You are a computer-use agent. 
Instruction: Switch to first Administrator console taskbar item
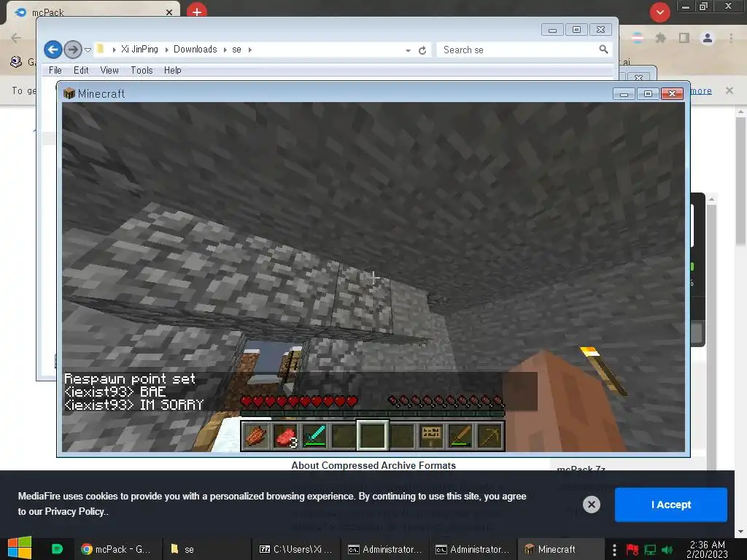[x=385, y=549]
